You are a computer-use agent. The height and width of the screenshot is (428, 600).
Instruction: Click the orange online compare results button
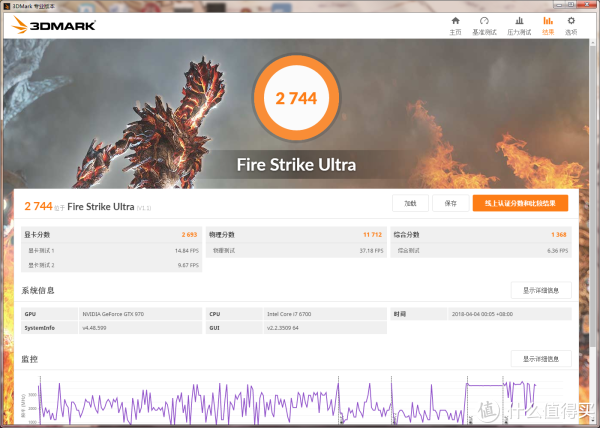(520, 203)
